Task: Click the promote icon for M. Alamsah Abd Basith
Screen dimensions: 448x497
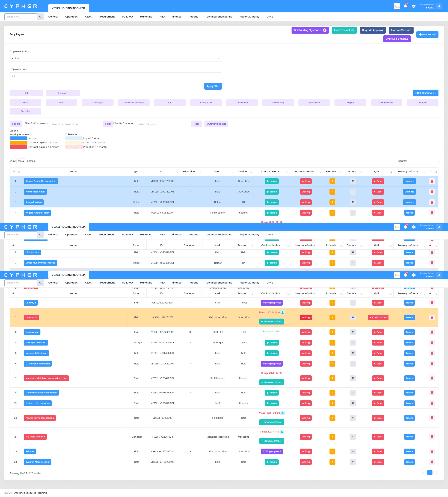Action: 332,364
